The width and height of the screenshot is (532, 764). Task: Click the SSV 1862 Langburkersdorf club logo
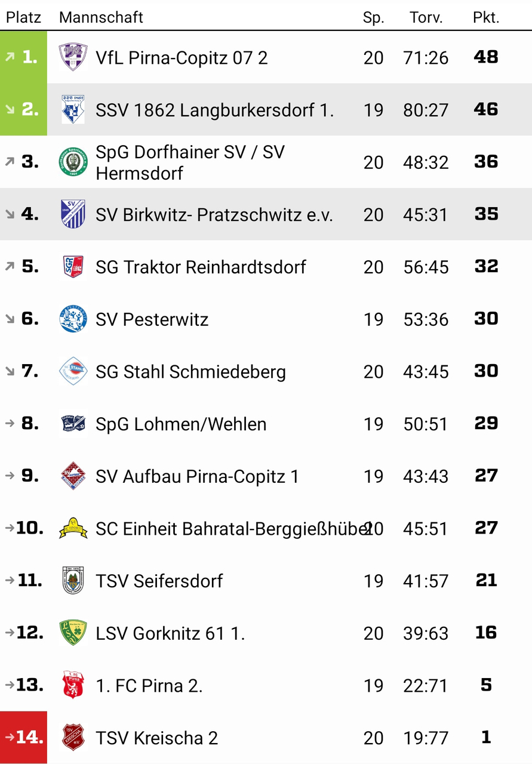coord(73,110)
